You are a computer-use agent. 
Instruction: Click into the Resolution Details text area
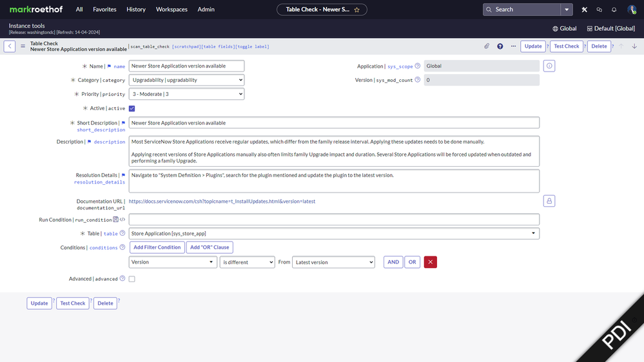pyautogui.click(x=334, y=181)
